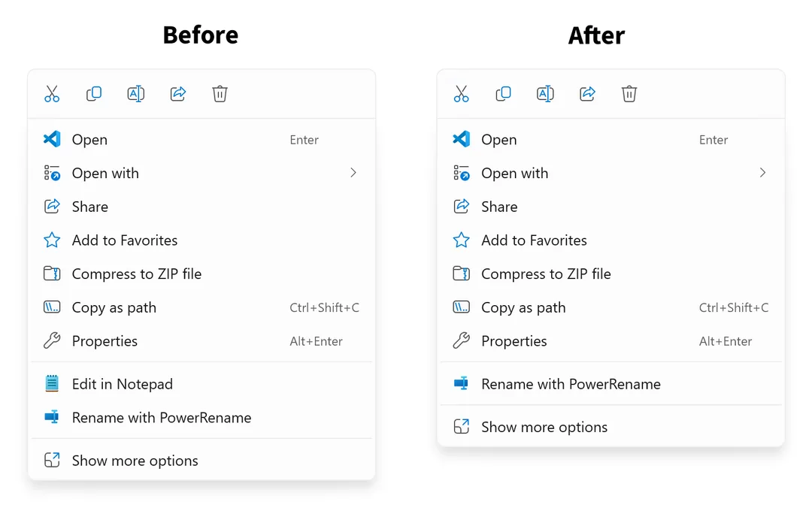
Task: Expand Open with submenu arrow in Before menu
Action: tap(353, 172)
